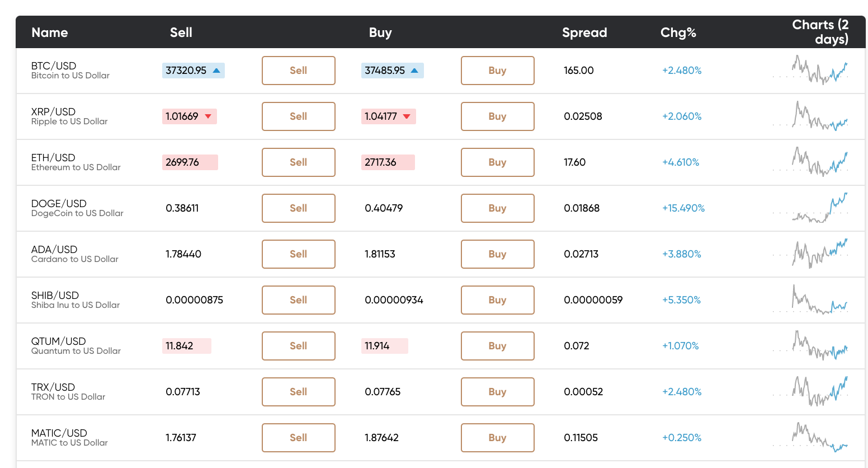Click the QTUM/USD sell price 11.842

187,346
